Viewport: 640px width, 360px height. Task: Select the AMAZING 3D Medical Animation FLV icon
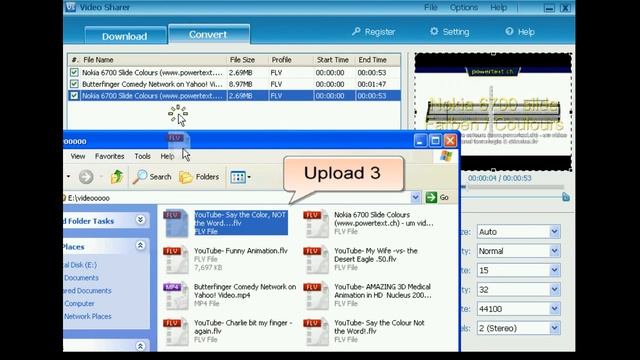316,296
